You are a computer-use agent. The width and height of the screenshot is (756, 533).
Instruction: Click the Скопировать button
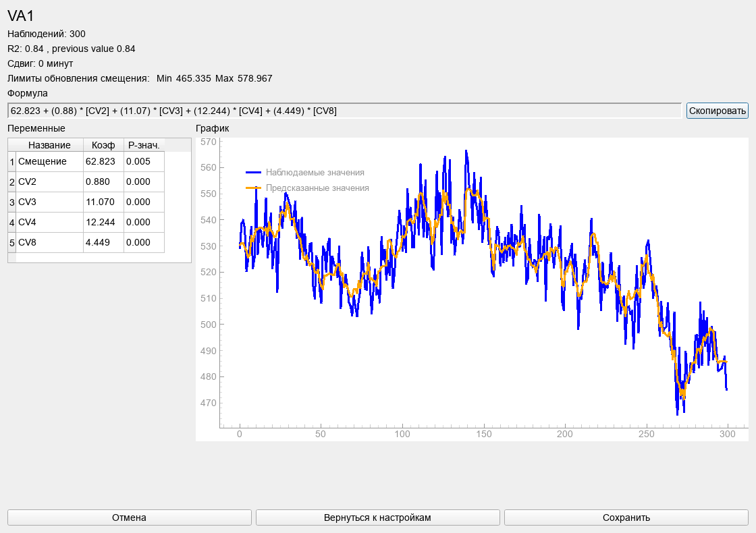coord(718,111)
